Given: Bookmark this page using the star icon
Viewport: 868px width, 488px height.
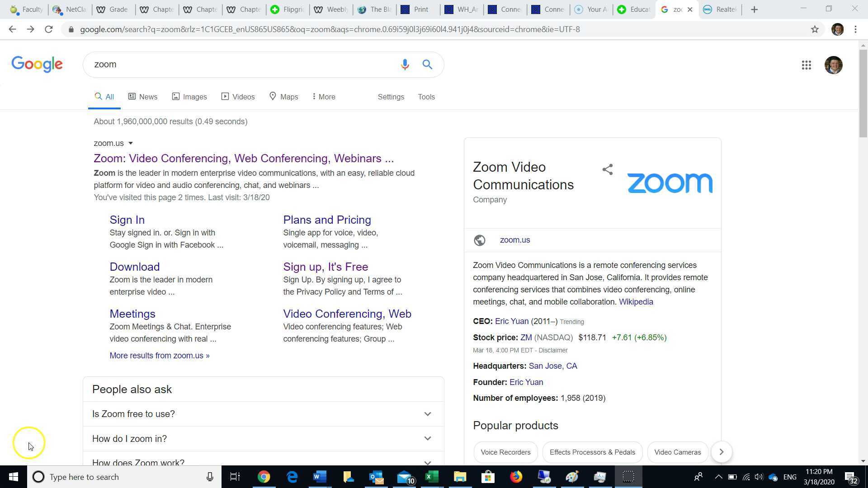Looking at the screenshot, I should point(815,29).
